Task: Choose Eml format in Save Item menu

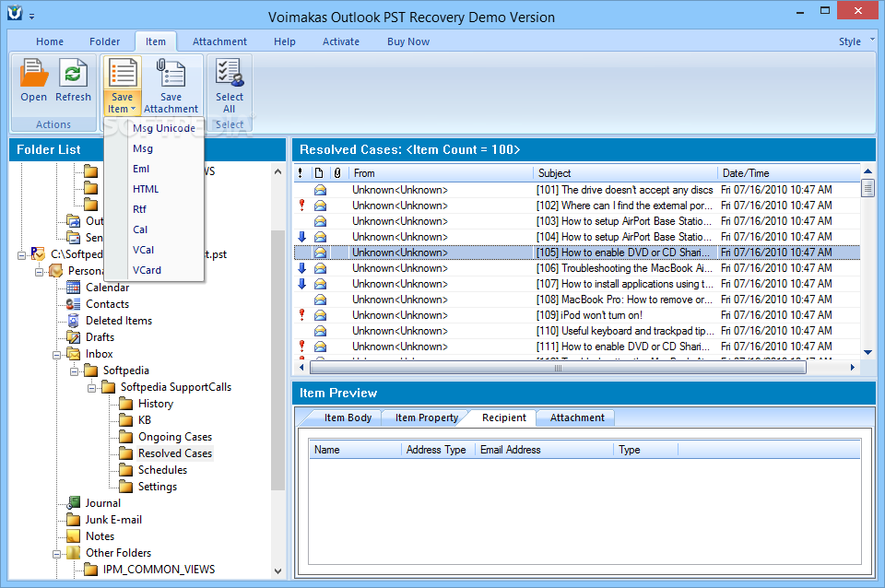Action: pos(141,169)
